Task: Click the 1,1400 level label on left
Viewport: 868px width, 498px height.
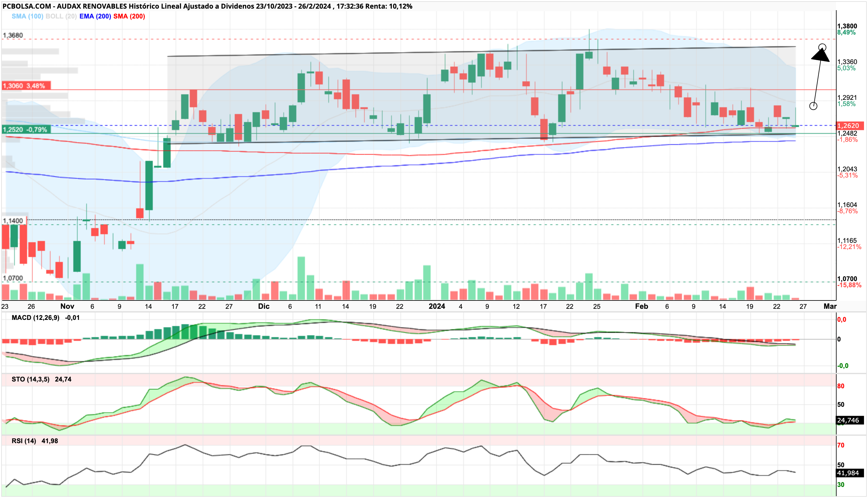Action: [x=13, y=221]
